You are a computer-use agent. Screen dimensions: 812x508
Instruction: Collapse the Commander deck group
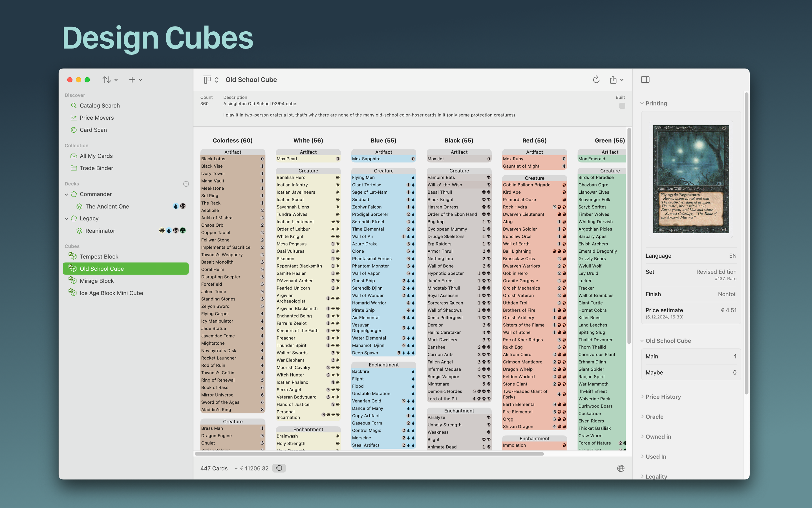click(67, 194)
